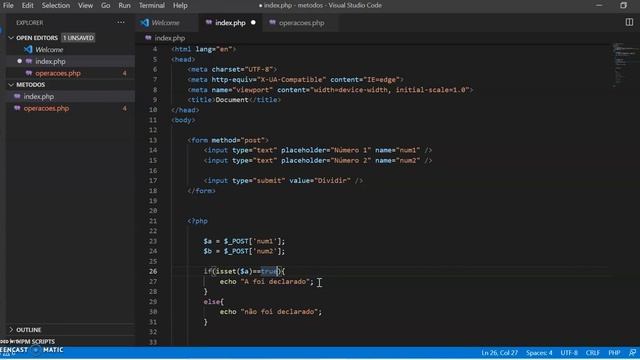The image size is (640, 360).
Task: Click the error count 4 beside METODOS operacoes.php
Action: 124,109
